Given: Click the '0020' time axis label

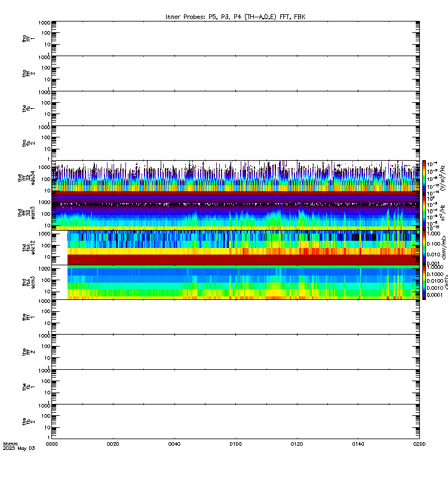Looking at the screenshot, I should click(x=113, y=444).
